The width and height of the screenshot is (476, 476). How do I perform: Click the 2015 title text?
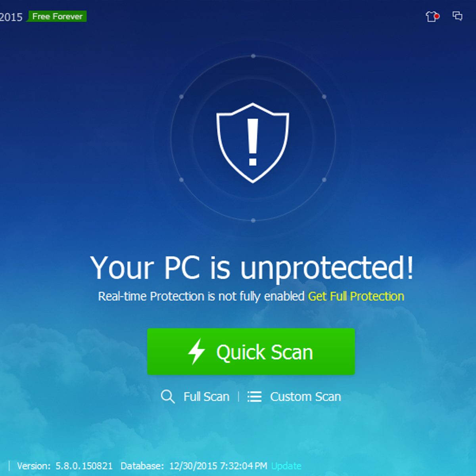(11, 17)
